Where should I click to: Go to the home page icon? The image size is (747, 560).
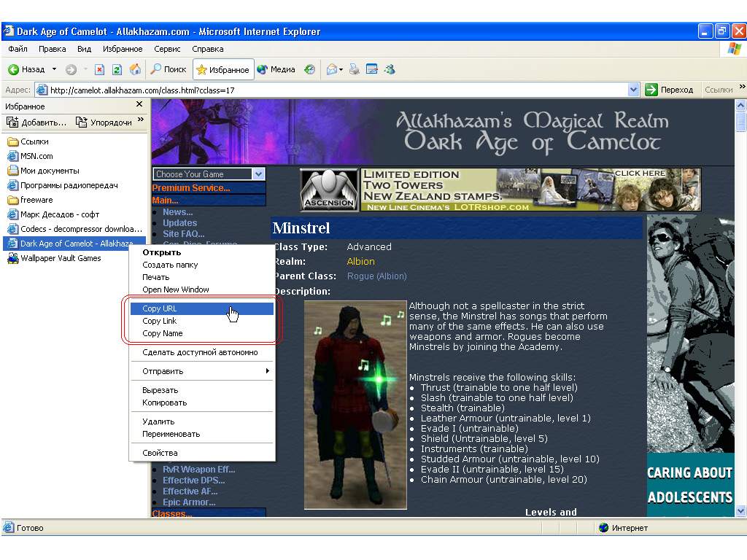[135, 69]
